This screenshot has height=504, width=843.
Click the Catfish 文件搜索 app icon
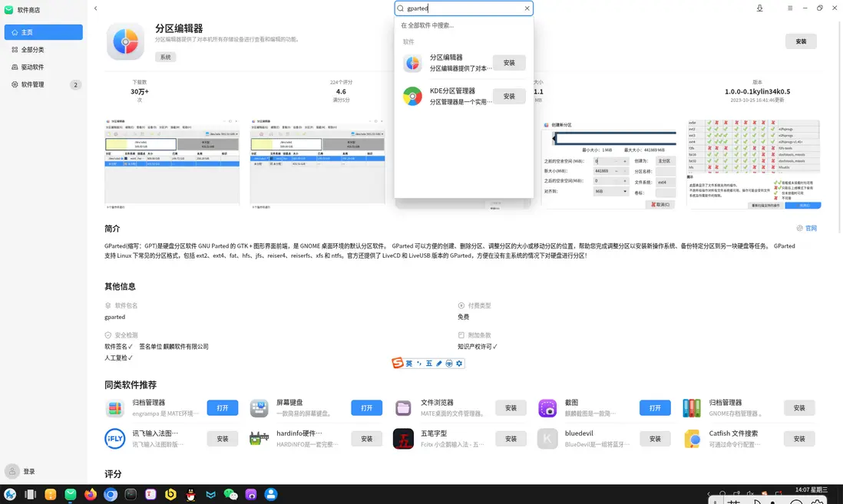click(x=692, y=439)
